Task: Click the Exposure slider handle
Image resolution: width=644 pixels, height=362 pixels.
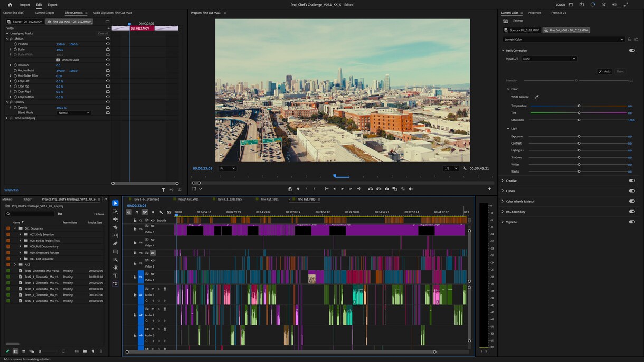Action: click(x=579, y=136)
